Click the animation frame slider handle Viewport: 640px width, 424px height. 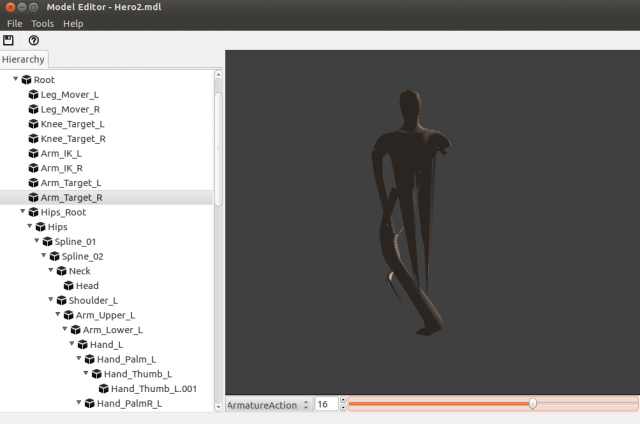(x=533, y=403)
